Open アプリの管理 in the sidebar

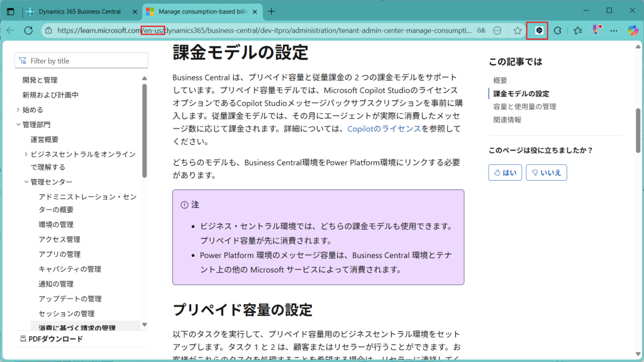point(60,254)
